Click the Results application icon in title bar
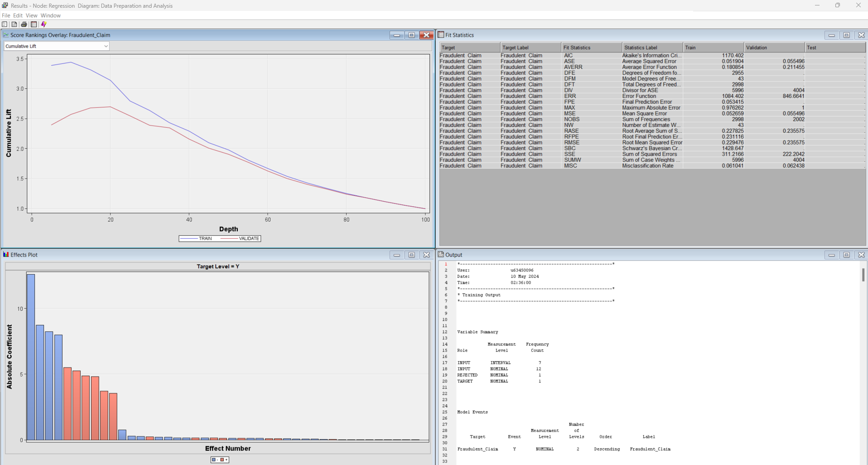Viewport: 868px width, 465px height. tap(4, 5)
